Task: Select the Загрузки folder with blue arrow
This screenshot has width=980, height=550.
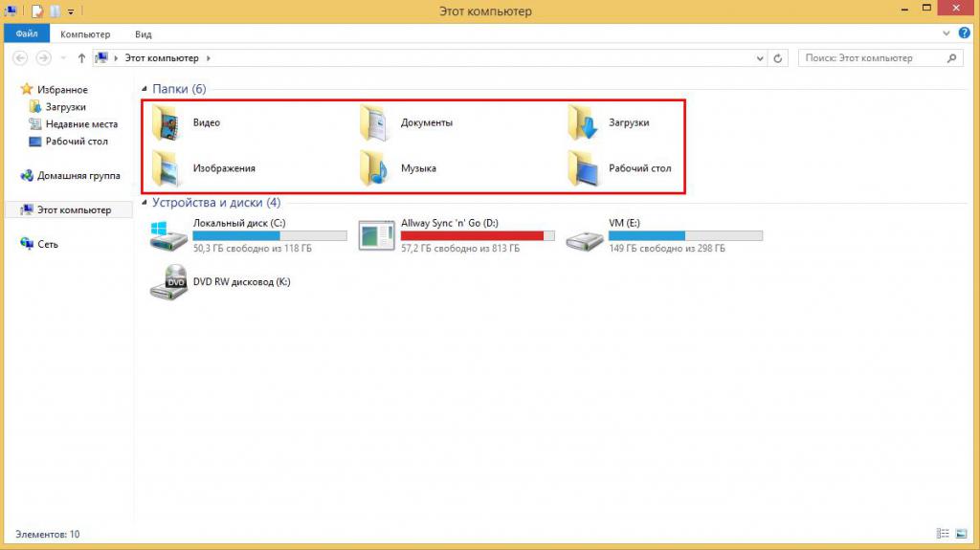Action: click(583, 122)
